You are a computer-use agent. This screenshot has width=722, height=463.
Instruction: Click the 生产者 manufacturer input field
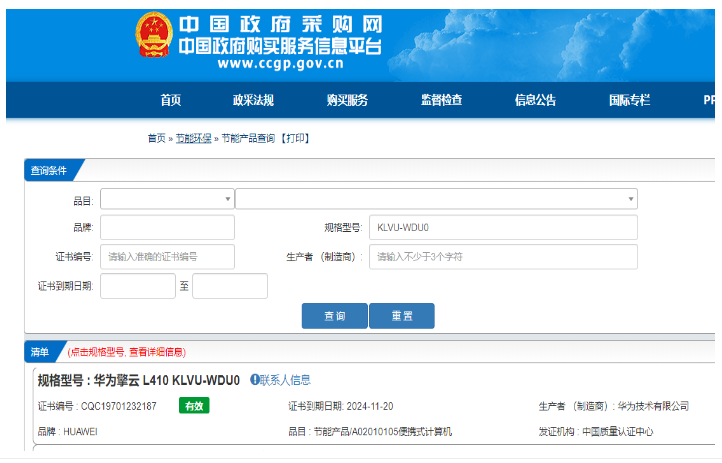point(502,257)
